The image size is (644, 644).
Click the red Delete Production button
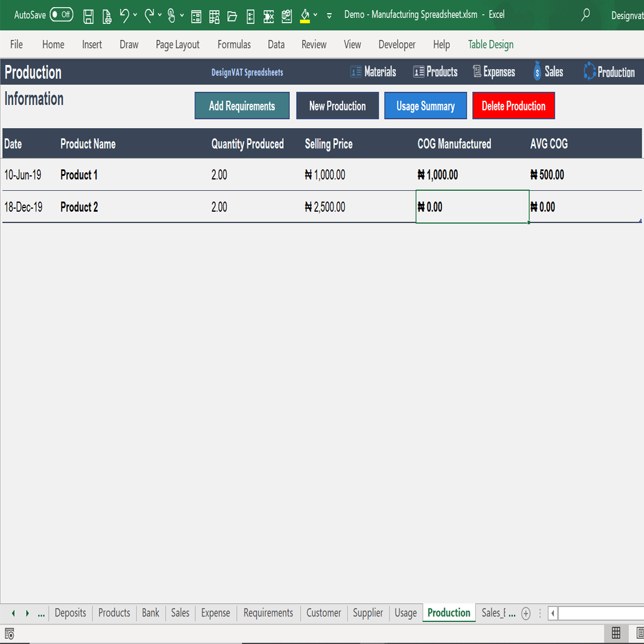pyautogui.click(x=513, y=106)
